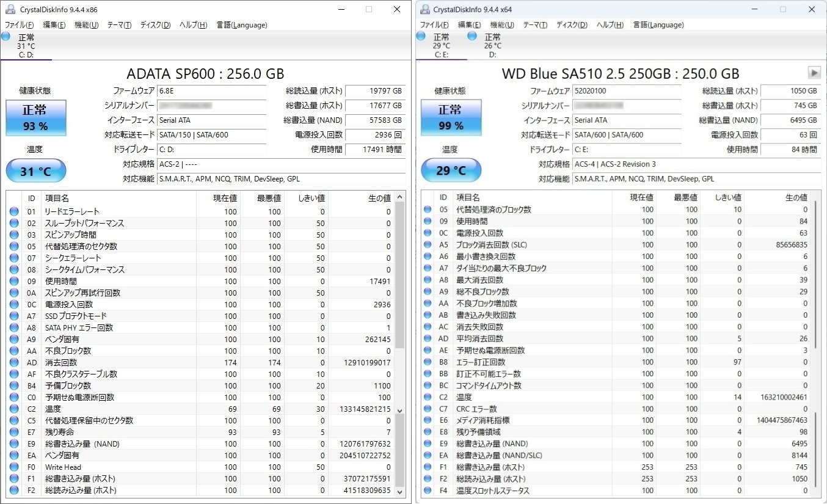Click status orb for 代替処理済のセクタ数 row
The height and width of the screenshot is (504, 827).
point(14,246)
